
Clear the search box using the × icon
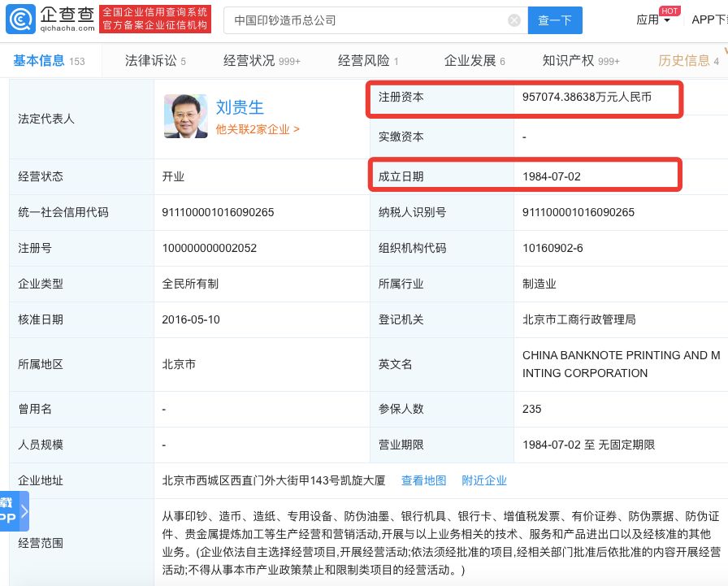tap(514, 20)
